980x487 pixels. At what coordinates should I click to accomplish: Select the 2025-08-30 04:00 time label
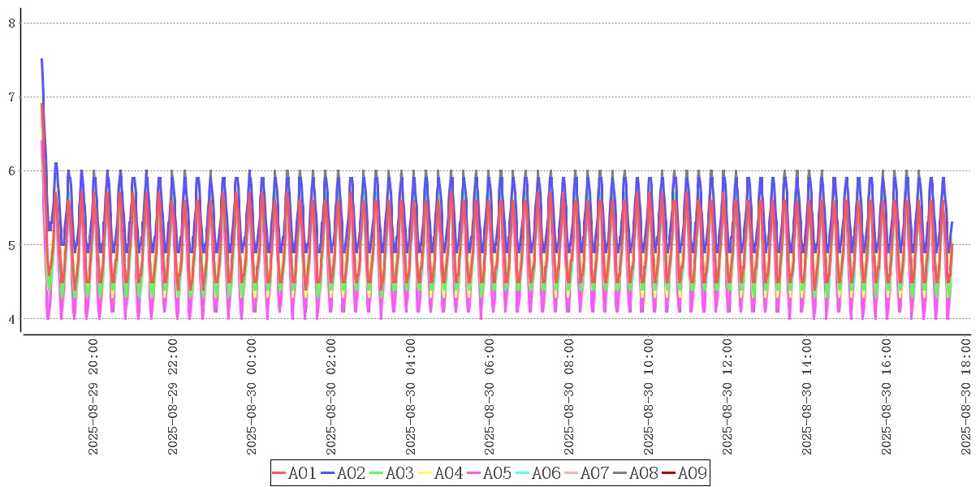pos(411,398)
